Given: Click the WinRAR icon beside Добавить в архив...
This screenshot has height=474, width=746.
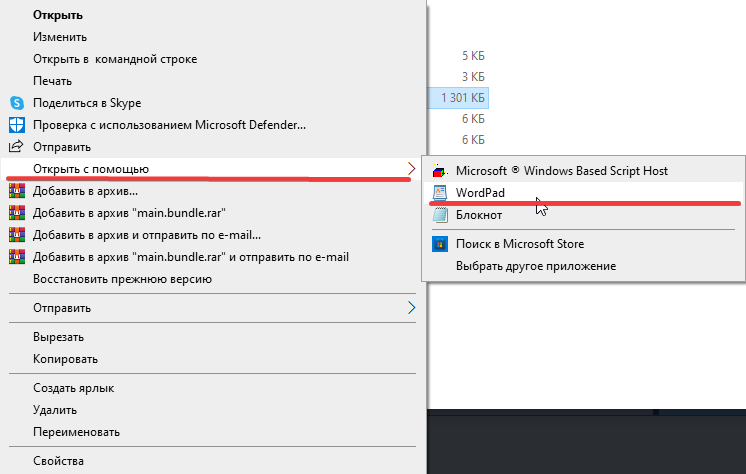Looking at the screenshot, I should 17,191.
